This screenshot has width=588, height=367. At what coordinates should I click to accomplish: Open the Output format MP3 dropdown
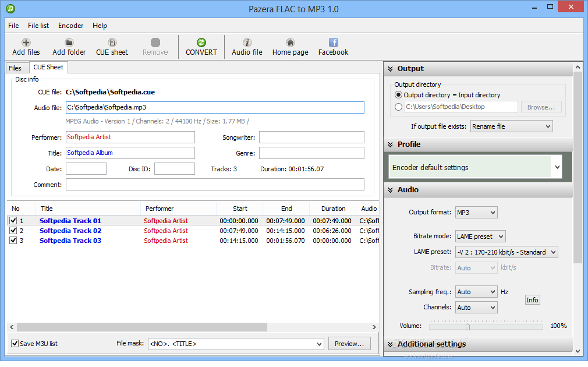pos(476,213)
